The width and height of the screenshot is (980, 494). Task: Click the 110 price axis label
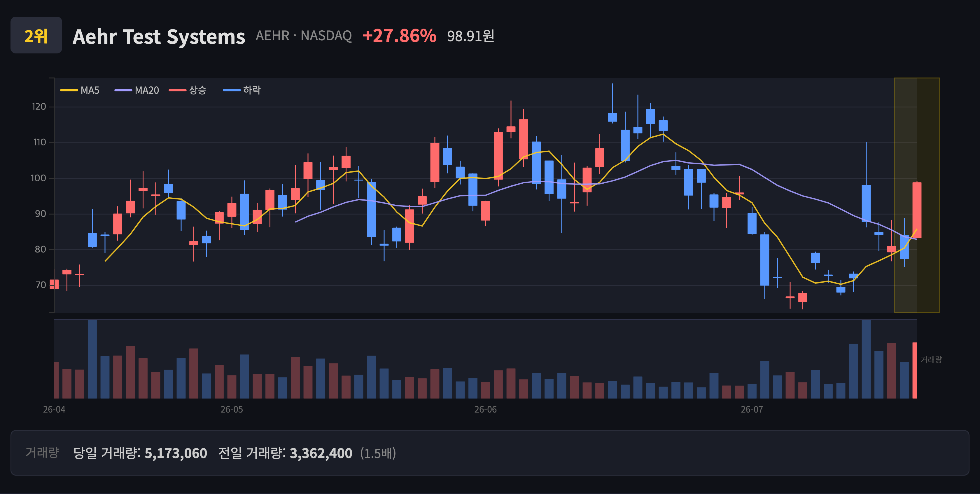[x=39, y=142]
